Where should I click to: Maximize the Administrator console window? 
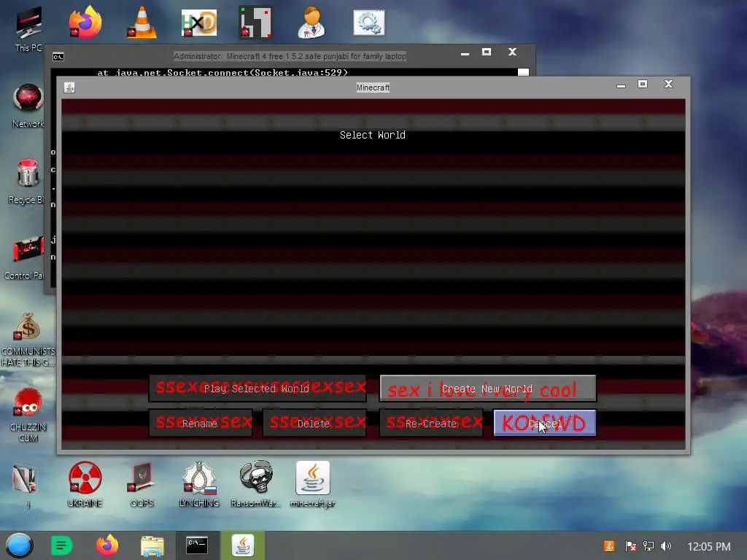point(487,52)
